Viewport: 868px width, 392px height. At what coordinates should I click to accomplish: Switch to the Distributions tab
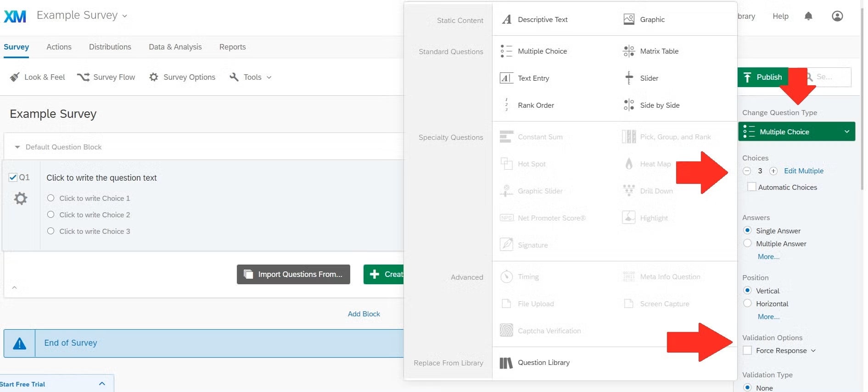(110, 47)
